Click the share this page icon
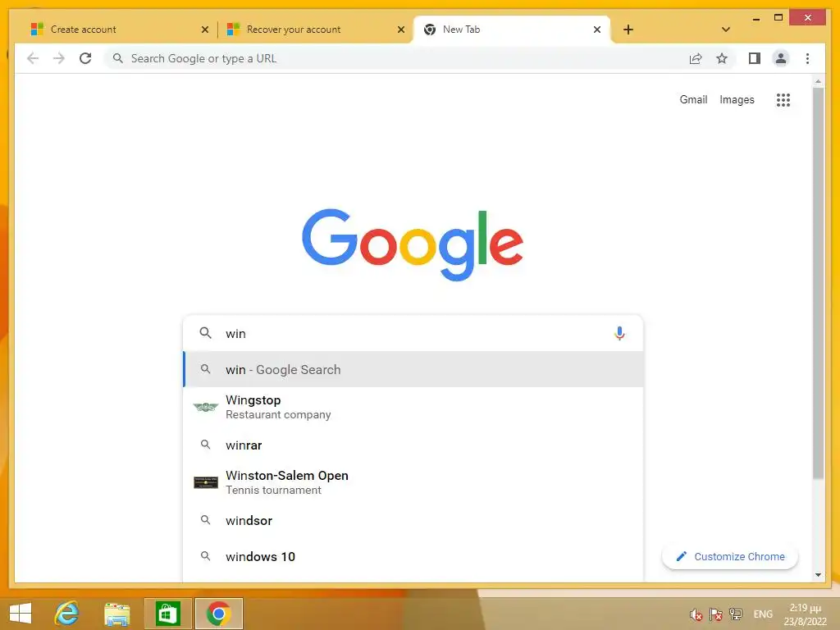Image resolution: width=840 pixels, height=630 pixels. pyautogui.click(x=696, y=58)
